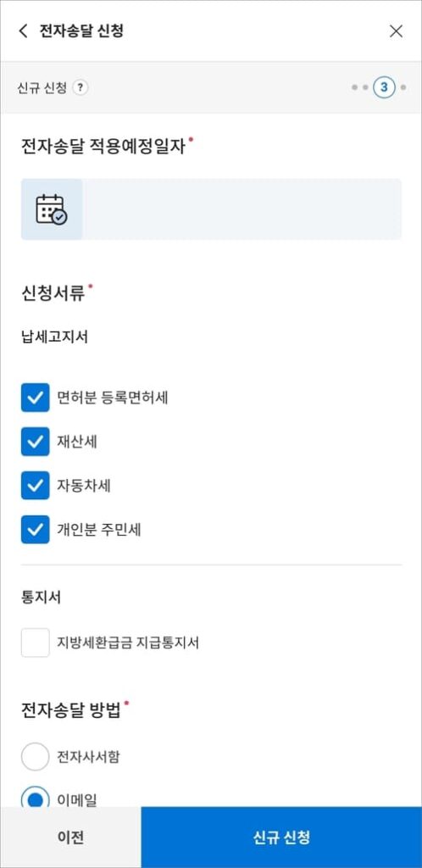The image size is (422, 868).
Task: Tap the first step dot in progress indicator
Action: coord(354,87)
